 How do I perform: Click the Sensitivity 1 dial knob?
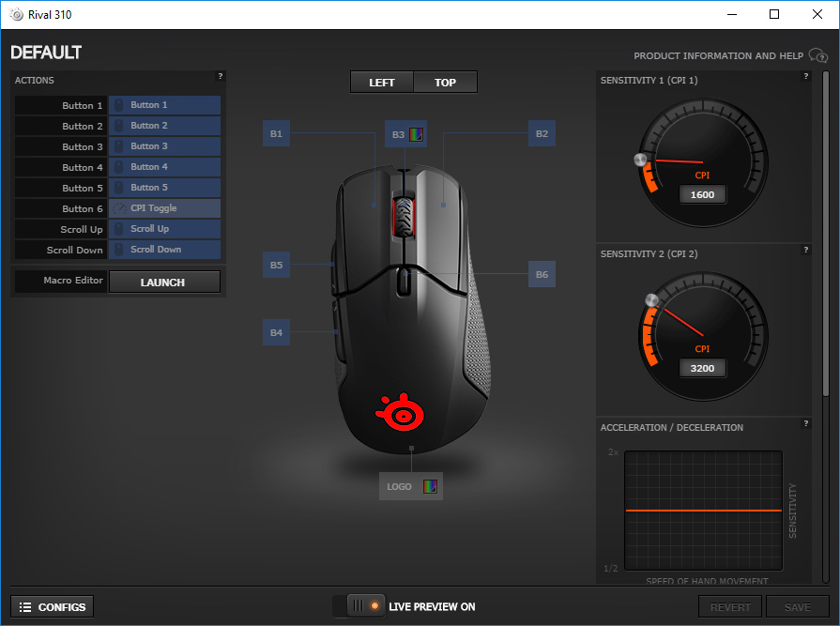(x=640, y=160)
